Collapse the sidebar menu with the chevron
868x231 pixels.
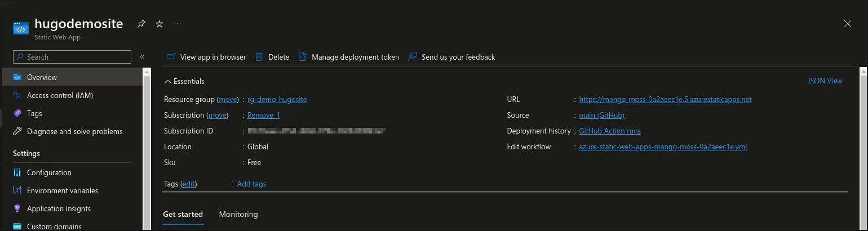[x=142, y=57]
